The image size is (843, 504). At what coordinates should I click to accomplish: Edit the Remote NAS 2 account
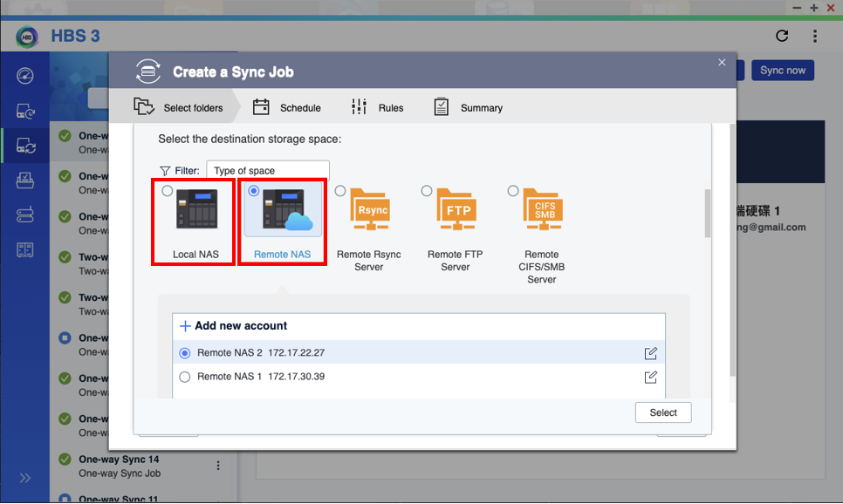(x=650, y=353)
